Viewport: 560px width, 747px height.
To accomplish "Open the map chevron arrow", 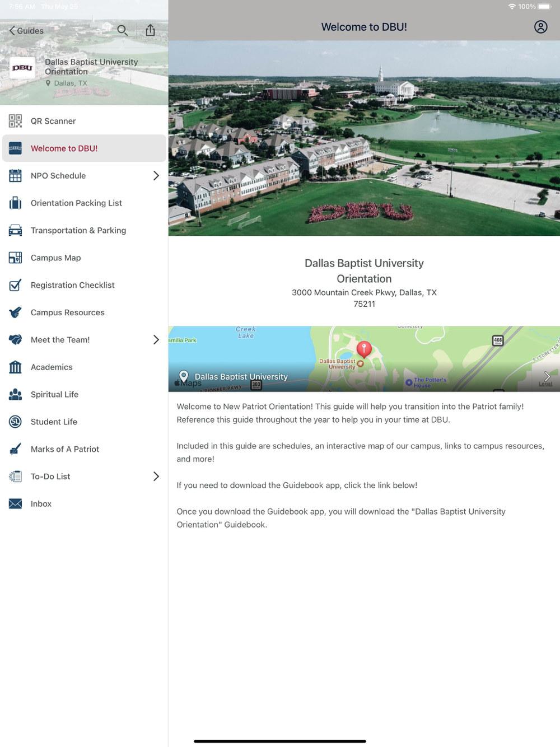I will [547, 376].
